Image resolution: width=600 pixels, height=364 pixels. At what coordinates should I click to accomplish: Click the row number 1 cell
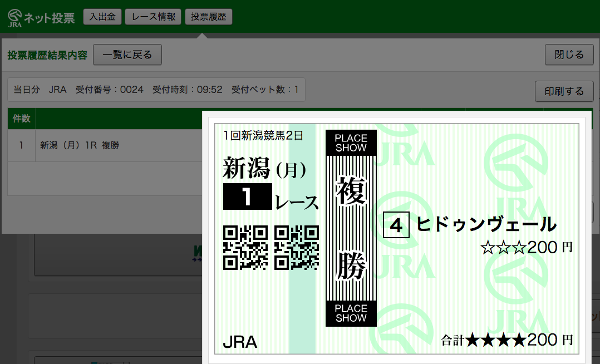pyautogui.click(x=21, y=145)
